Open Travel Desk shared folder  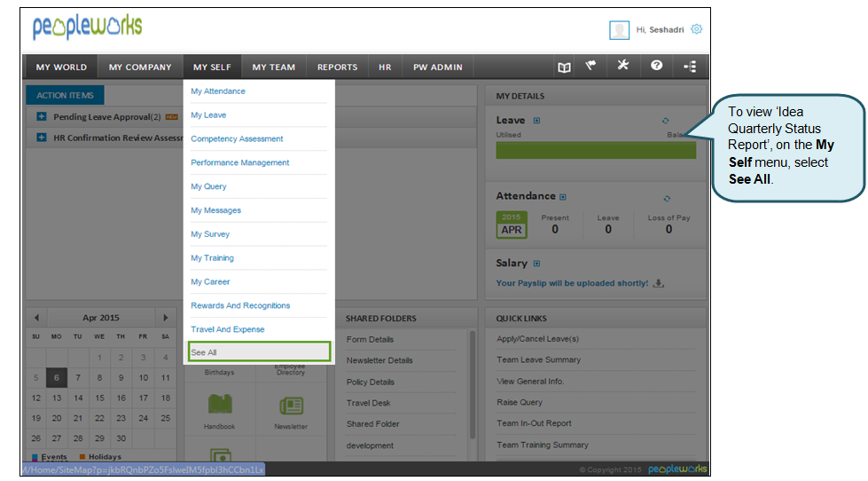pyautogui.click(x=369, y=403)
